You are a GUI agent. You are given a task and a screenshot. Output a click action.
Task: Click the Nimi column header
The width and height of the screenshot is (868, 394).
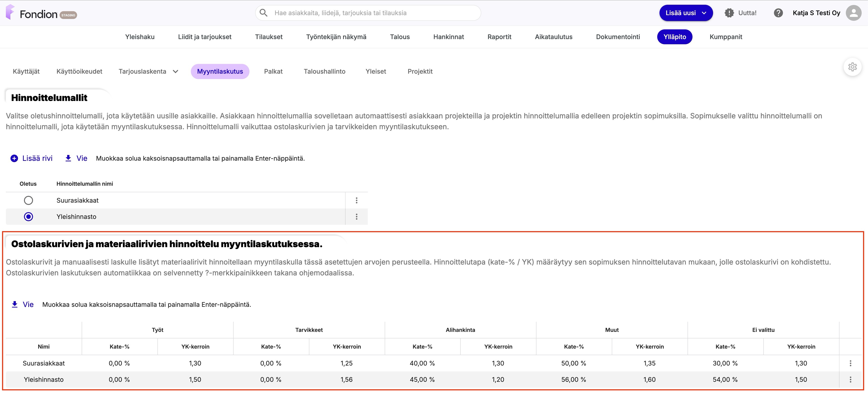44,347
